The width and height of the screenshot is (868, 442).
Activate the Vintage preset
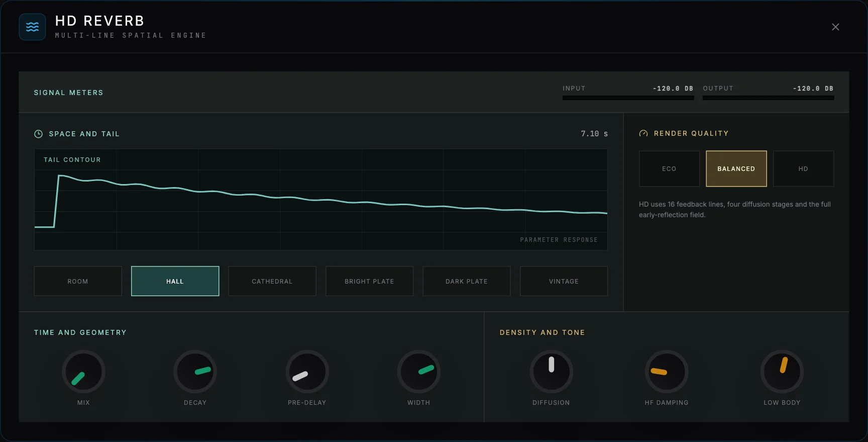(564, 281)
